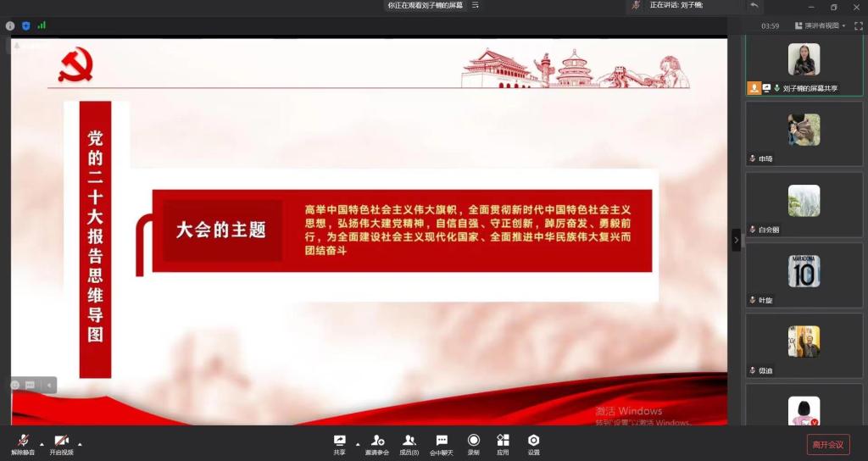Select 刘子楠's screen-share video tile

click(804, 65)
